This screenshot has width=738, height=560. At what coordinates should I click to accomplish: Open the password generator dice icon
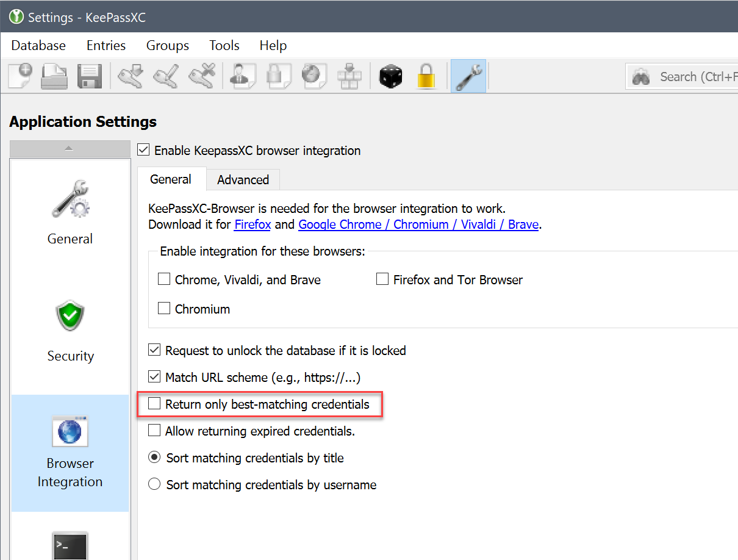tap(391, 76)
